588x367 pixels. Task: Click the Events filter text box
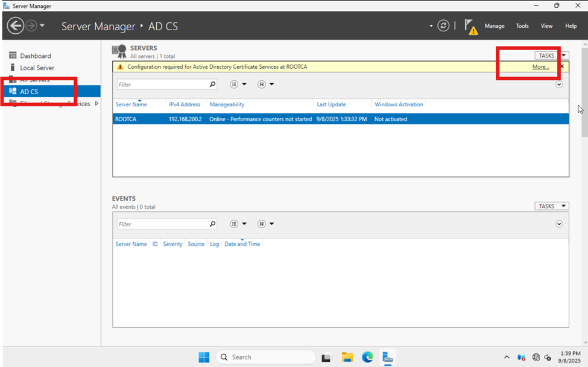point(163,224)
